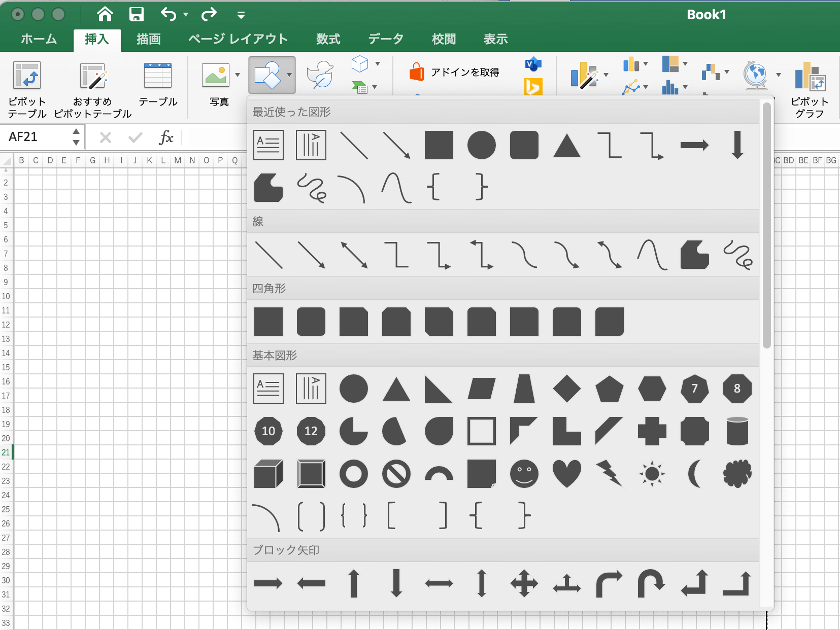Choose the folded corner shape
This screenshot has height=630, width=840.
point(482,474)
